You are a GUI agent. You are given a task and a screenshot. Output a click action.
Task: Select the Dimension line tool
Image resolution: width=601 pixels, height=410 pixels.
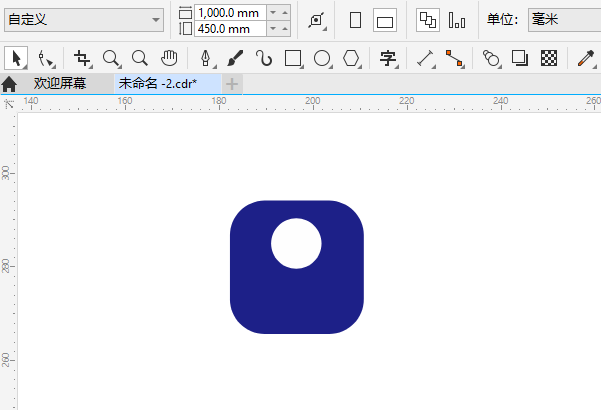tap(425, 59)
